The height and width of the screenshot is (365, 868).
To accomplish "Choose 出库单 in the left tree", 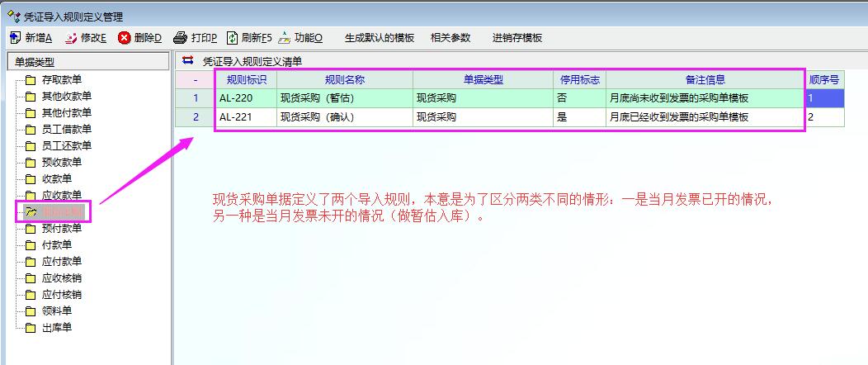I will 56,328.
